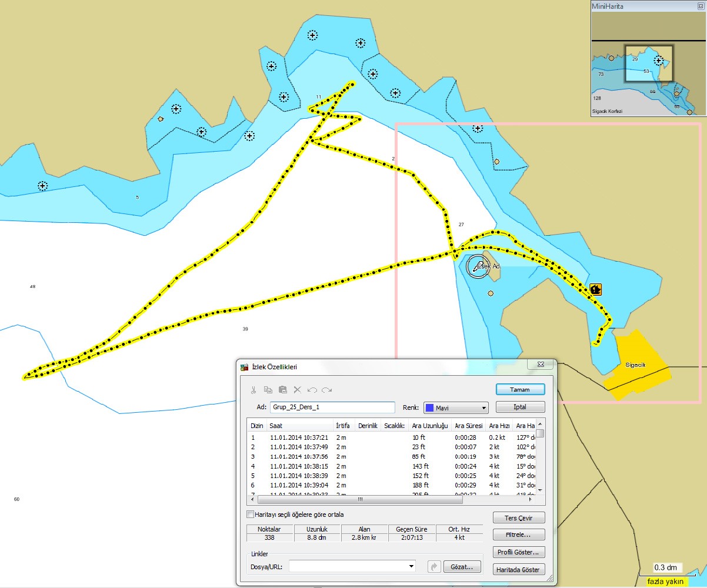This screenshot has width=707, height=588.
Task: Open the Renk color dropdown showing Mavi
Action: 456,407
